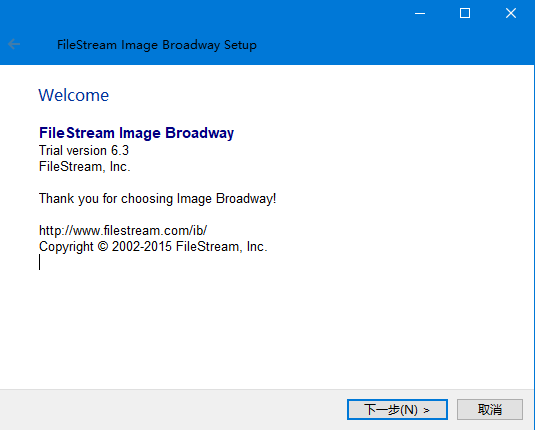Close the FileStream setup window
535x430 pixels.
pos(511,13)
